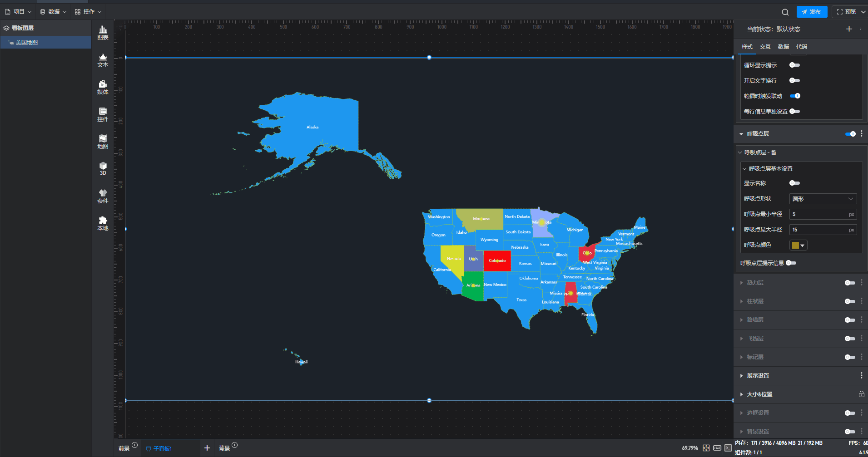
Task: Expand the 大小&位置 section
Action: [759, 394]
